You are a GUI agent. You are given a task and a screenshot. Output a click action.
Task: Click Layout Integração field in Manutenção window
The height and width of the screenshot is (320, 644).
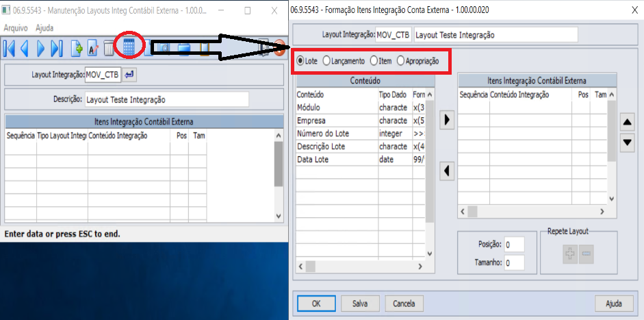point(103,75)
